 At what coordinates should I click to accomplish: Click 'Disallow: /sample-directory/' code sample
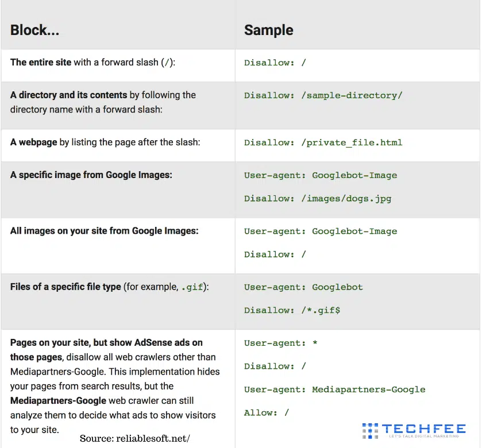point(323,95)
